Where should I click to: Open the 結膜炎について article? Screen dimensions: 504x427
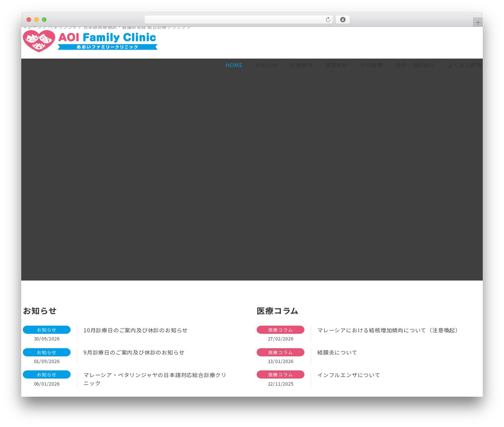click(337, 353)
